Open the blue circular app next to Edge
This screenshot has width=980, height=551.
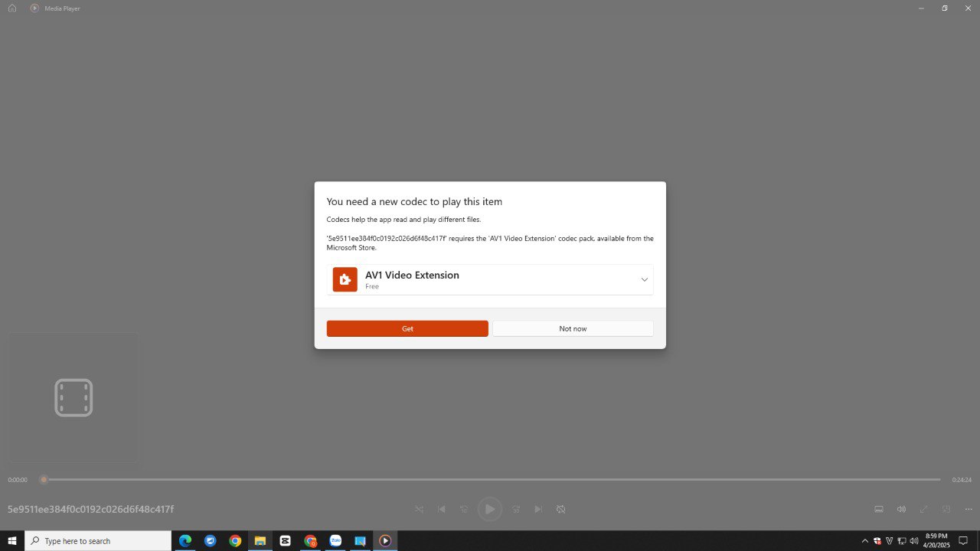(x=210, y=540)
